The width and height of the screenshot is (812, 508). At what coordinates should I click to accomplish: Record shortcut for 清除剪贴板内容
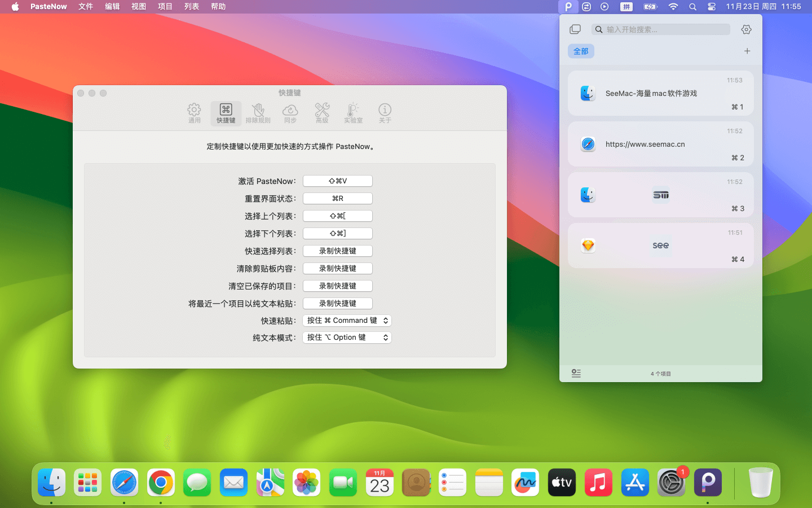[x=337, y=269]
